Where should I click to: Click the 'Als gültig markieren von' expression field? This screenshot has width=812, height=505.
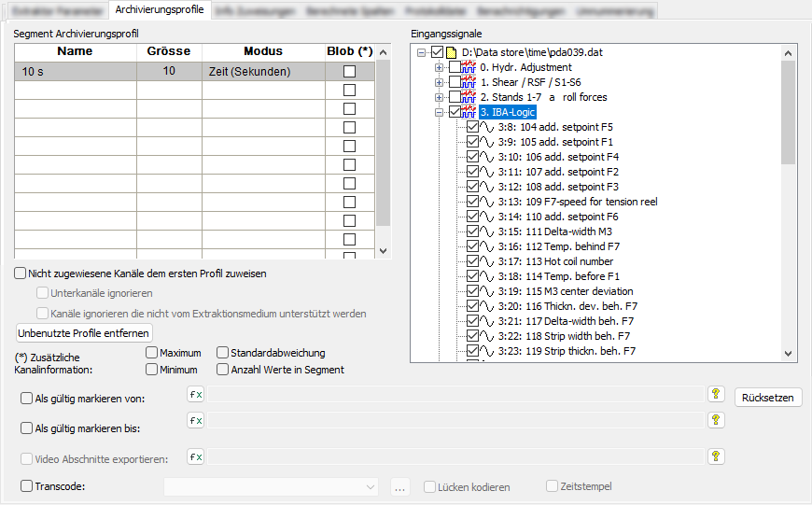pyautogui.click(x=455, y=395)
